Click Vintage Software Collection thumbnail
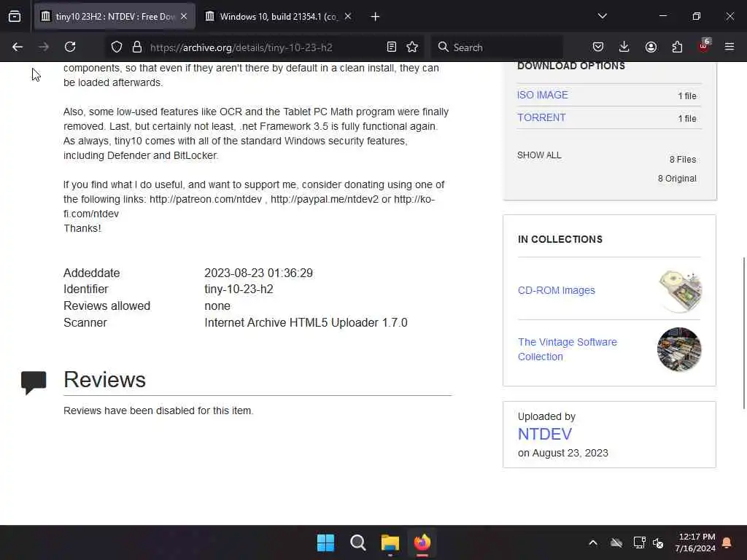Screen dimensions: 747x560 click(679, 349)
